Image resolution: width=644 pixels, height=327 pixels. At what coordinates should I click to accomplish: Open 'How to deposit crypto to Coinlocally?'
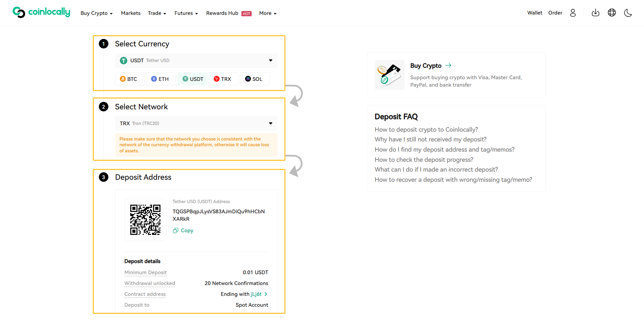[x=426, y=130]
